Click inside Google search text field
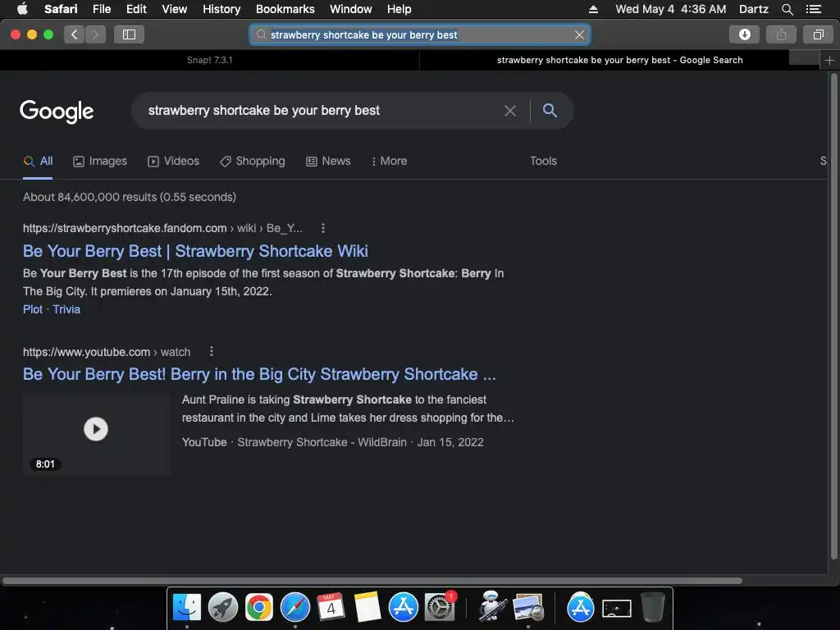The image size is (840, 630). tap(322, 111)
